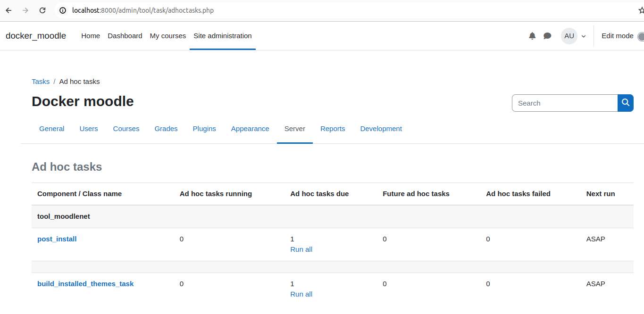
Task: Click the Ad hoc tasks breadcrumb text
Action: point(79,82)
